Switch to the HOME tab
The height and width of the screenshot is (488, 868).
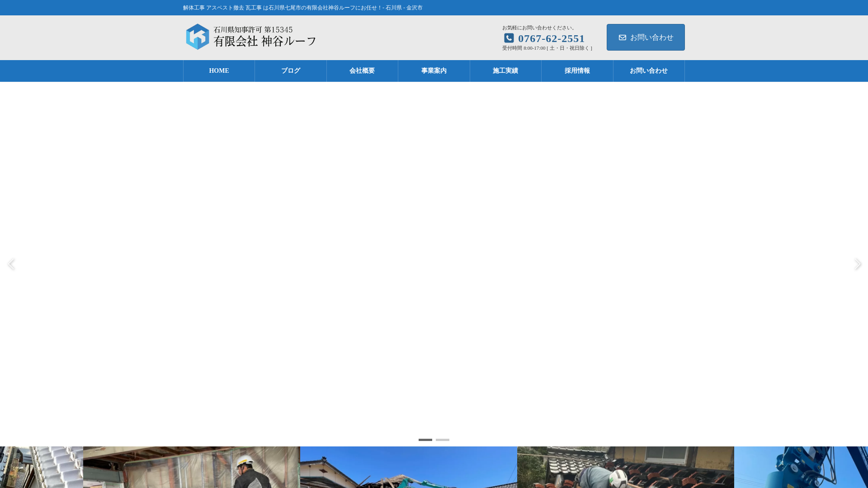219,70
